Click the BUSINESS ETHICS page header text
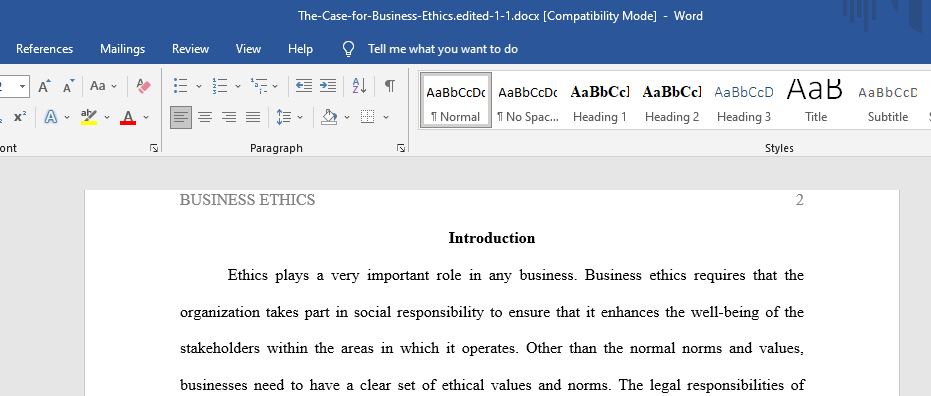This screenshot has height=396, width=931. [x=248, y=200]
